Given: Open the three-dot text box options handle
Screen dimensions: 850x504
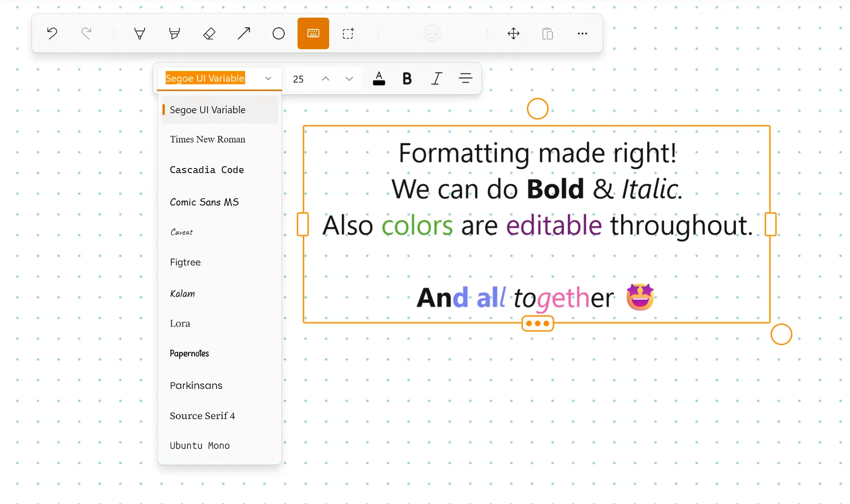Looking at the screenshot, I should click(x=538, y=323).
